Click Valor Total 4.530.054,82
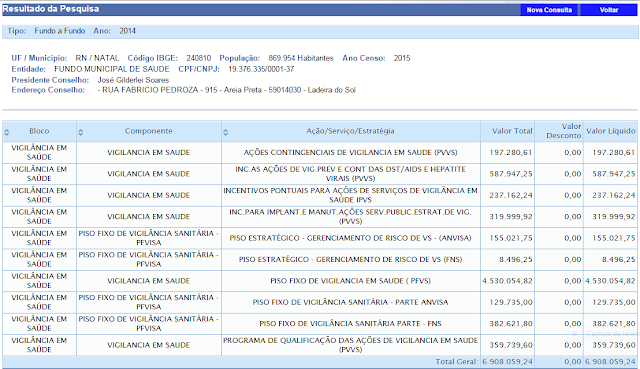The height and width of the screenshot is (369, 640). click(507, 281)
